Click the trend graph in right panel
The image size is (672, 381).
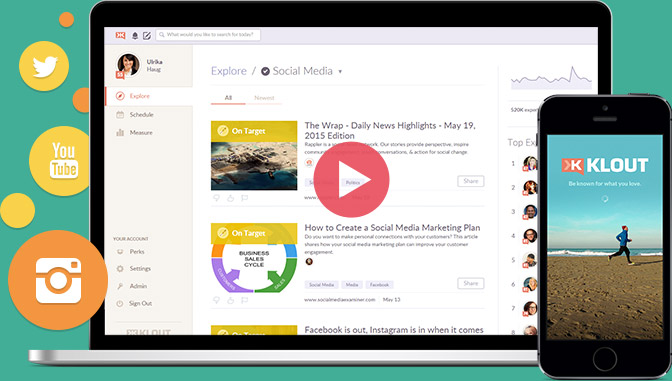pyautogui.click(x=551, y=78)
